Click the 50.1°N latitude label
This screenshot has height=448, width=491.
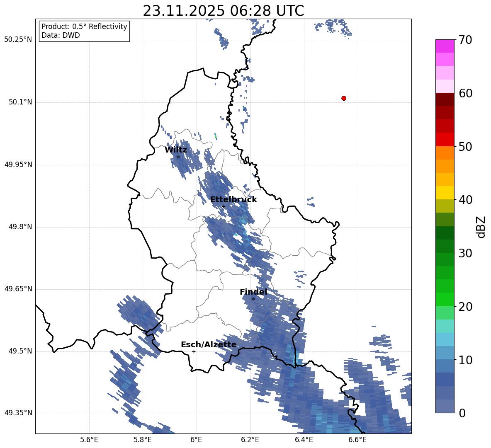click(21, 102)
